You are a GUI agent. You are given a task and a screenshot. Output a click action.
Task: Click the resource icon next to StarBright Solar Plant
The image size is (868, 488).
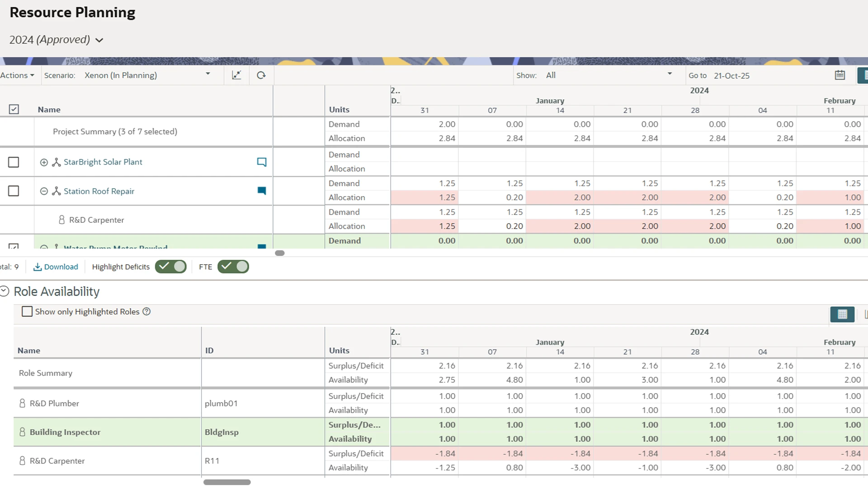[56, 162]
